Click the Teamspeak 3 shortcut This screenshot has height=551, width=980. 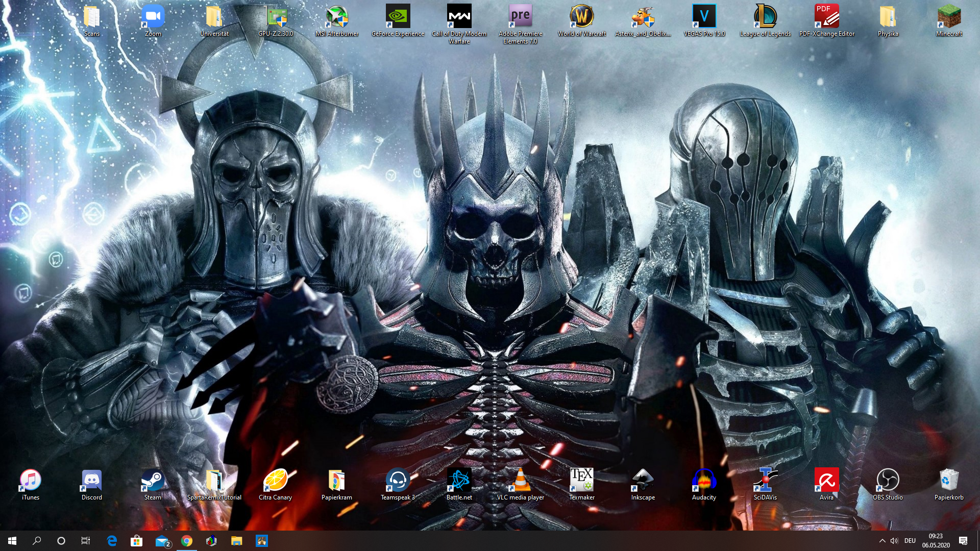pos(398,485)
